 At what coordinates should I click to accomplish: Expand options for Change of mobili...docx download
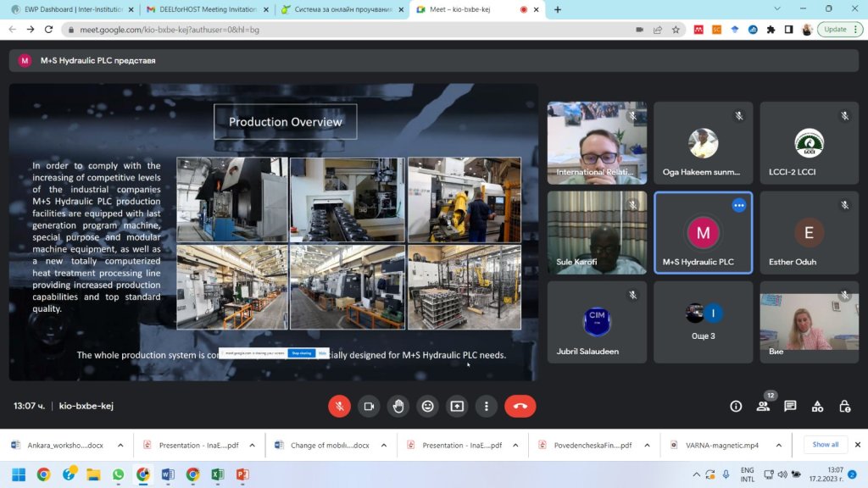(x=384, y=445)
